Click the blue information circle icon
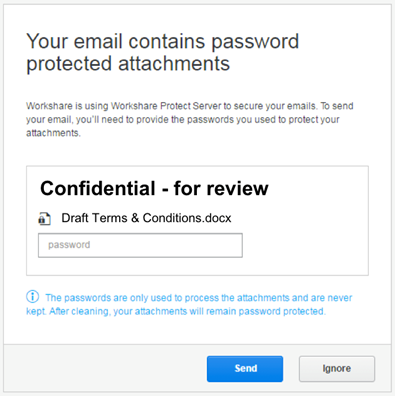Viewport: 395px width, 396px height. tap(32, 296)
